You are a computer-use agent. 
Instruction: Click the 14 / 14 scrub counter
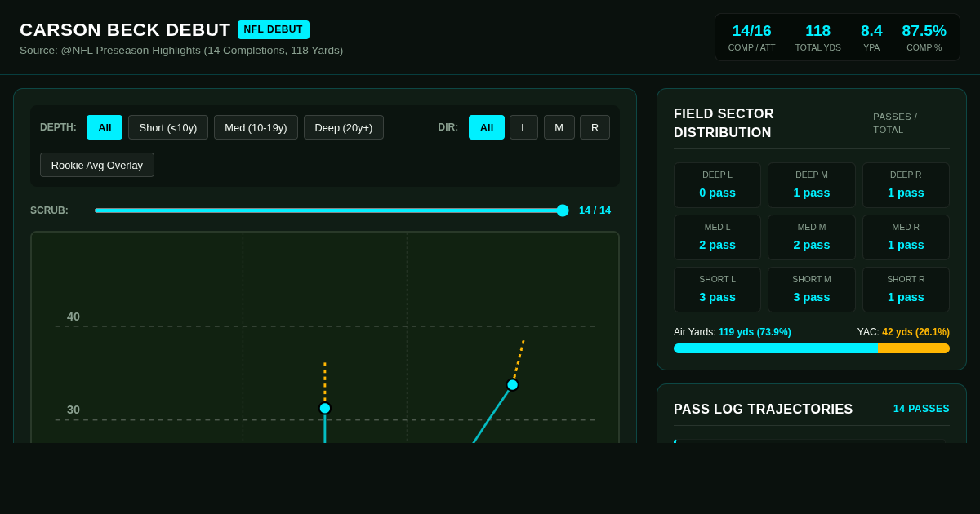[595, 210]
